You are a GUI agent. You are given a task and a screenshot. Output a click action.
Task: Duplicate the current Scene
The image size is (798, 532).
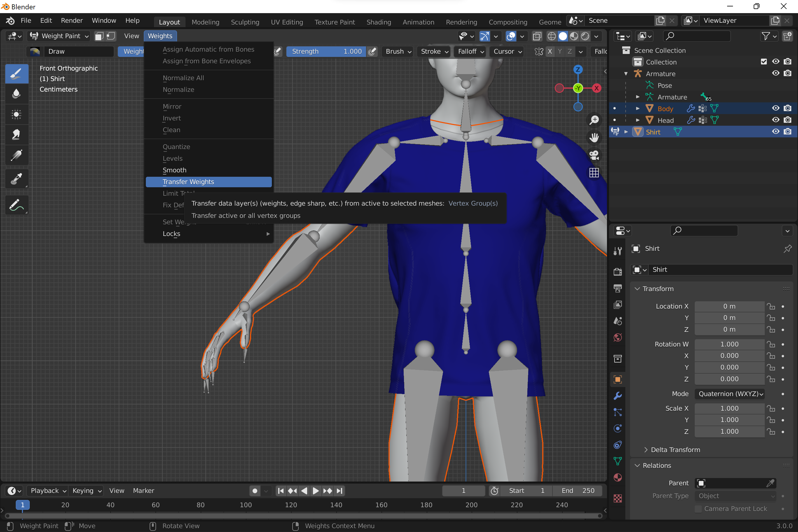[x=660, y=20]
